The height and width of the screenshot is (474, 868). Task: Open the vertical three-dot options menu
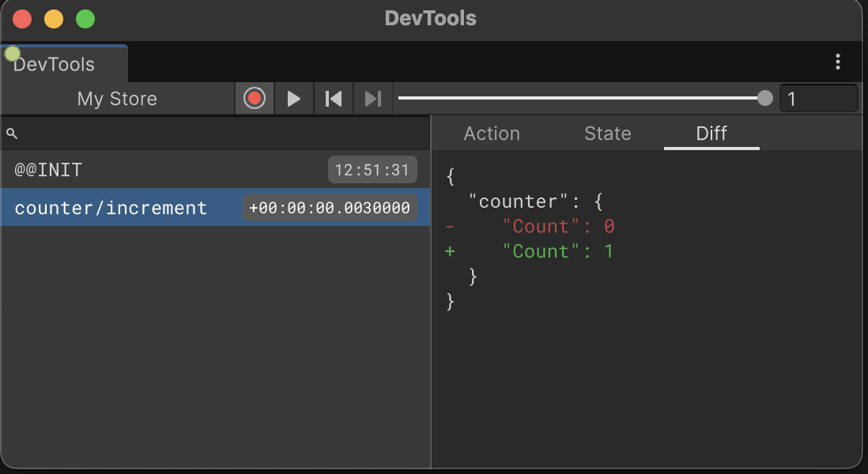pos(838,61)
